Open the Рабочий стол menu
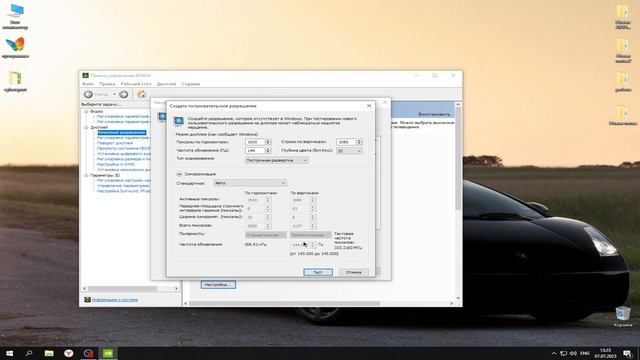The width and height of the screenshot is (640, 360). 136,84
